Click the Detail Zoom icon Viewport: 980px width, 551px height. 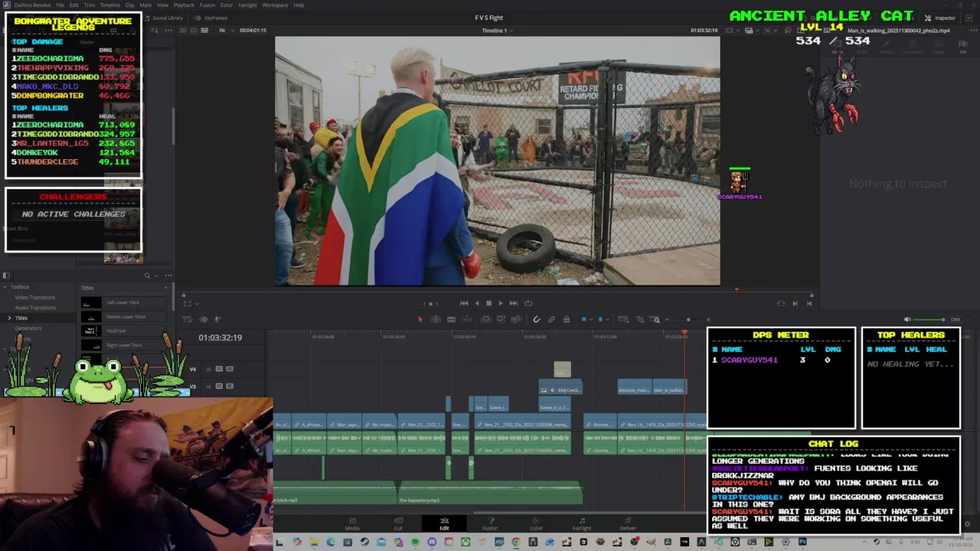(x=640, y=319)
